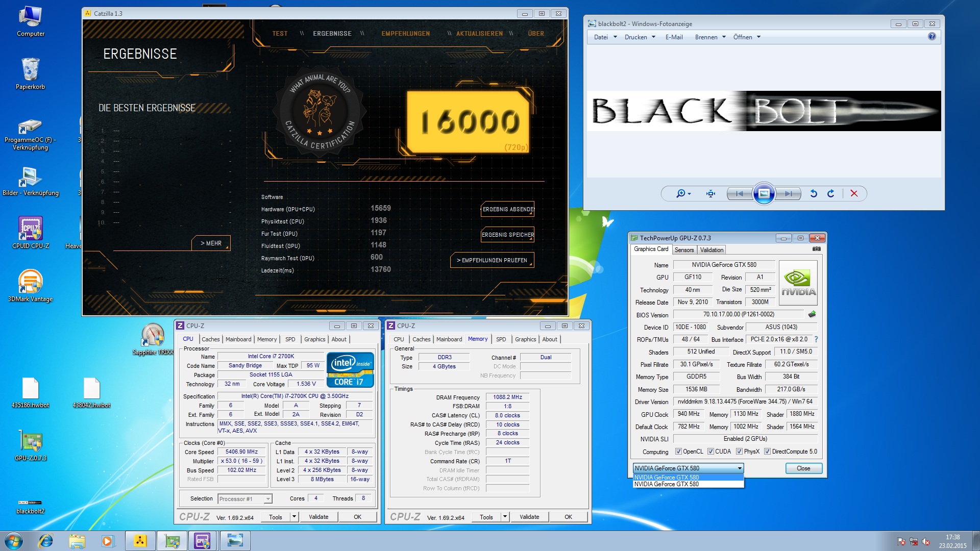Start the slideshow in photo viewer

pyautogui.click(x=764, y=193)
